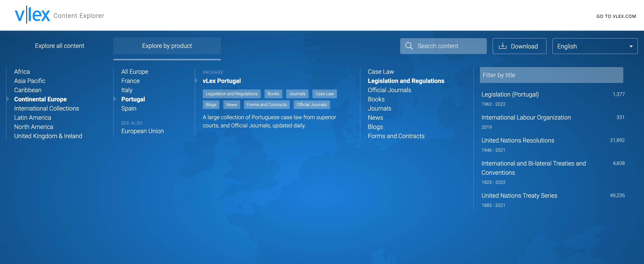Open Case Law content type
This screenshot has width=644, height=264.
pos(381,71)
